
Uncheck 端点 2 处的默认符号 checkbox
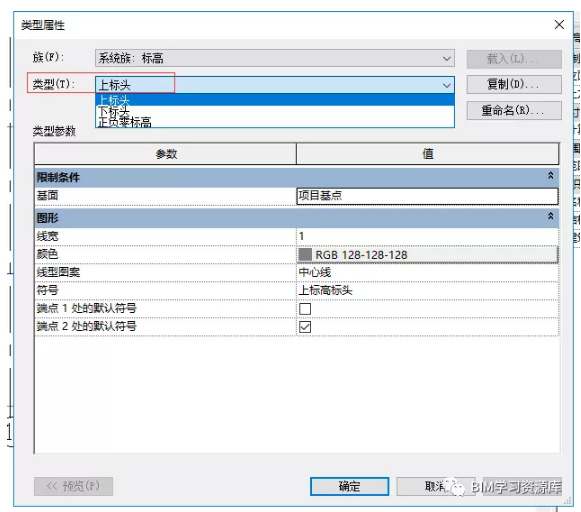pos(305,327)
